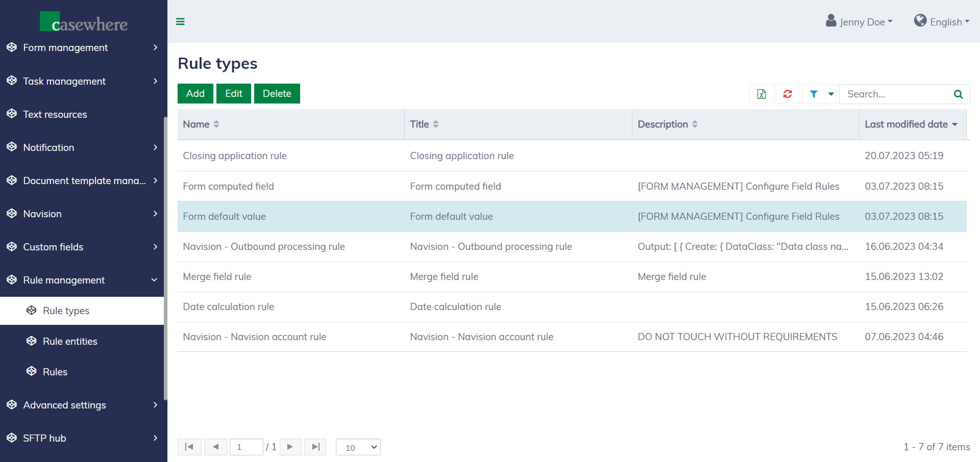The width and height of the screenshot is (980, 462).
Task: Click the search magnifier icon
Action: click(958, 94)
